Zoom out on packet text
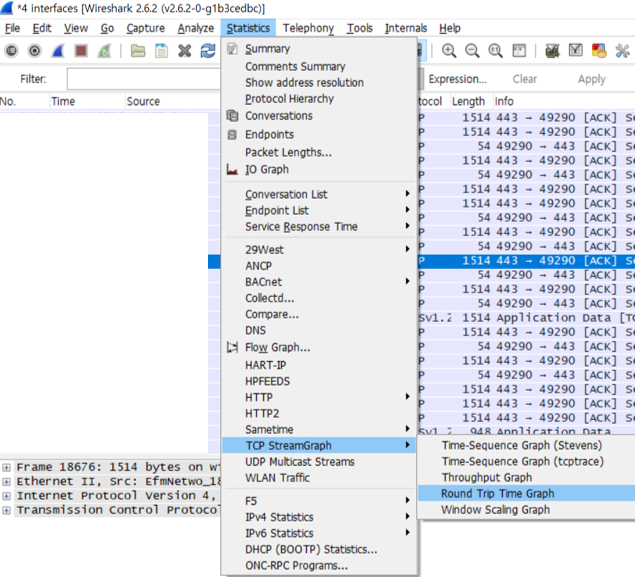The image size is (636, 577). pyautogui.click(x=472, y=51)
